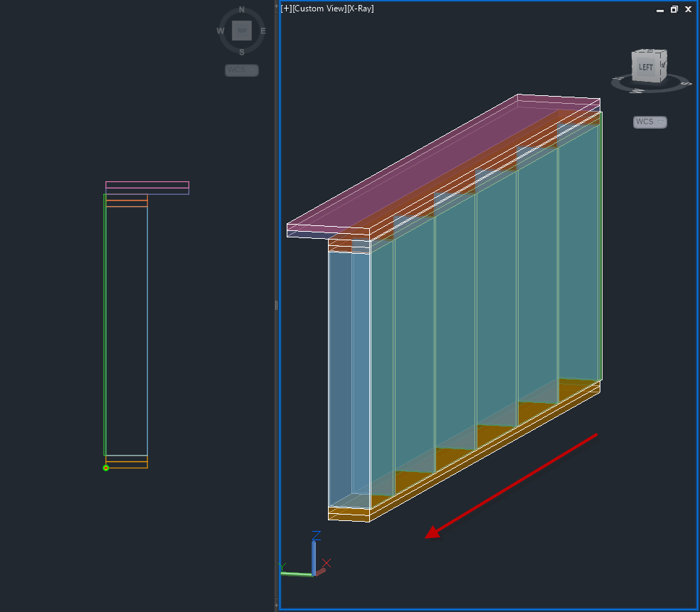Viewport: 700px width, 612px height.
Task: Click the TOP face of the plan ViewCube
Action: click(x=242, y=31)
